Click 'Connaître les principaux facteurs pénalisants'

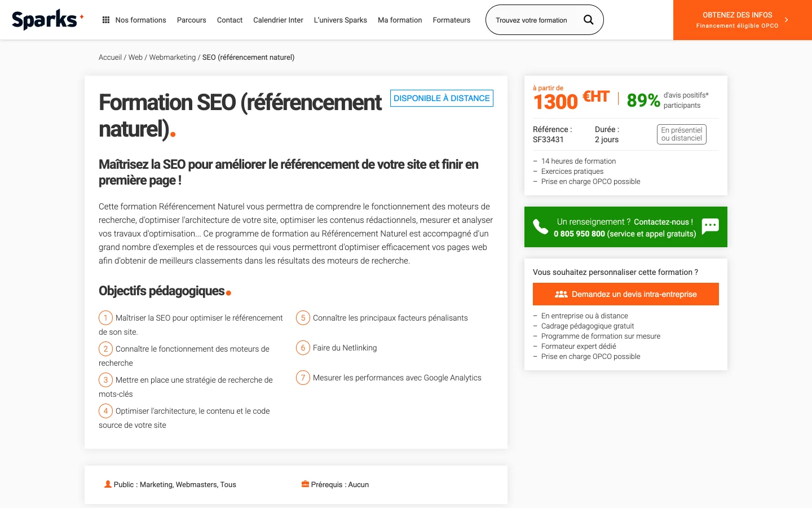coord(390,318)
